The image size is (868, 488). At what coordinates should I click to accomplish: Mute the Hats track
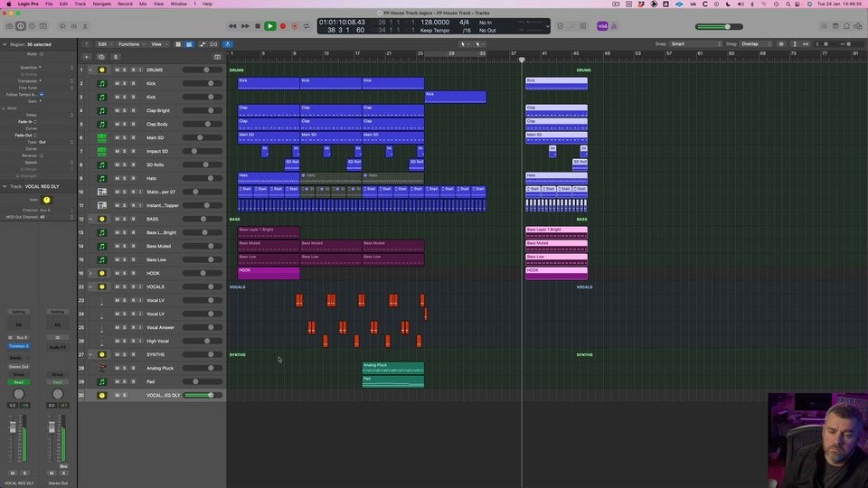(117, 178)
